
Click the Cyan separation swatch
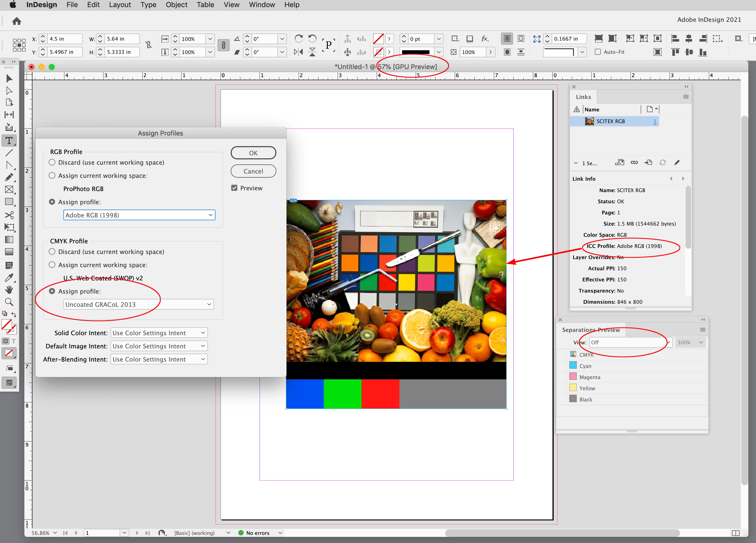pyautogui.click(x=573, y=366)
